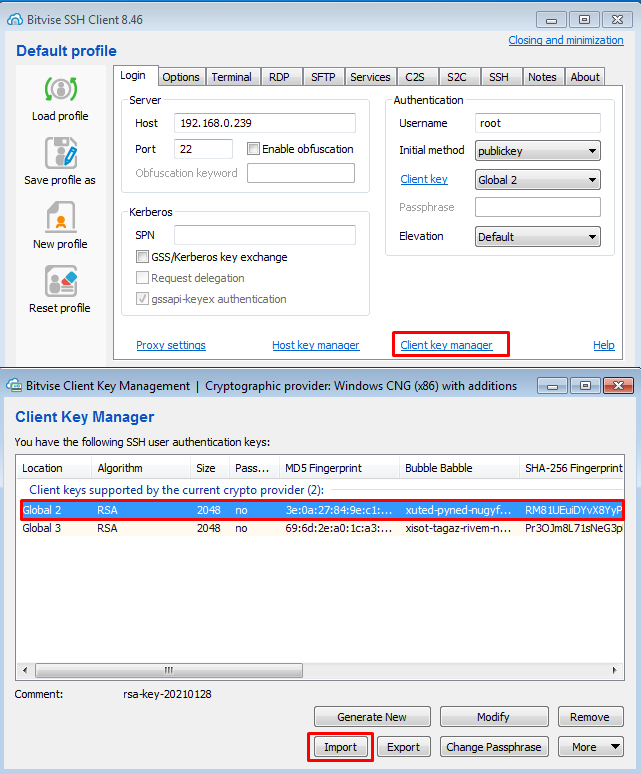Select the Global 2 key row
Screen dimensions: 641x774
click(321, 510)
